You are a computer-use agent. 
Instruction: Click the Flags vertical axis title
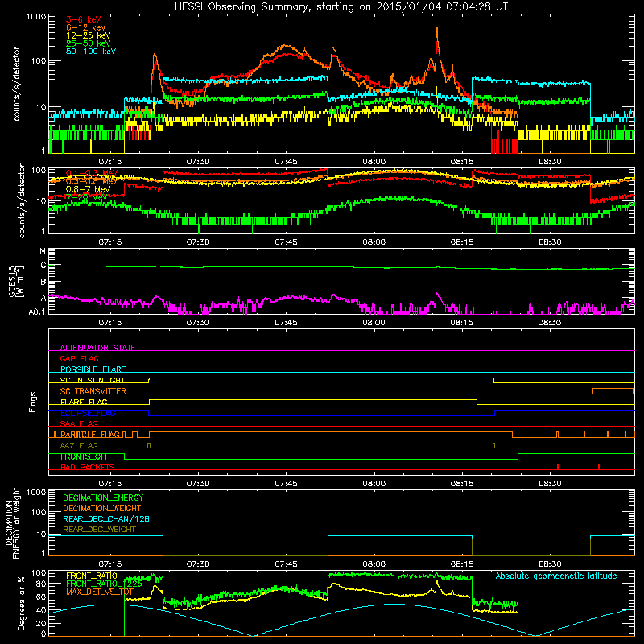[x=33, y=402]
